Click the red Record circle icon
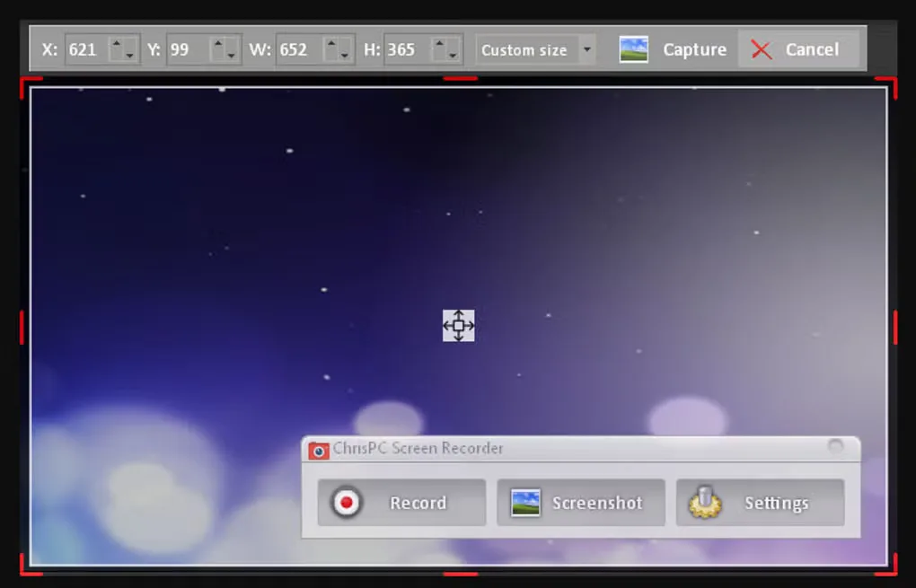 [x=347, y=502]
